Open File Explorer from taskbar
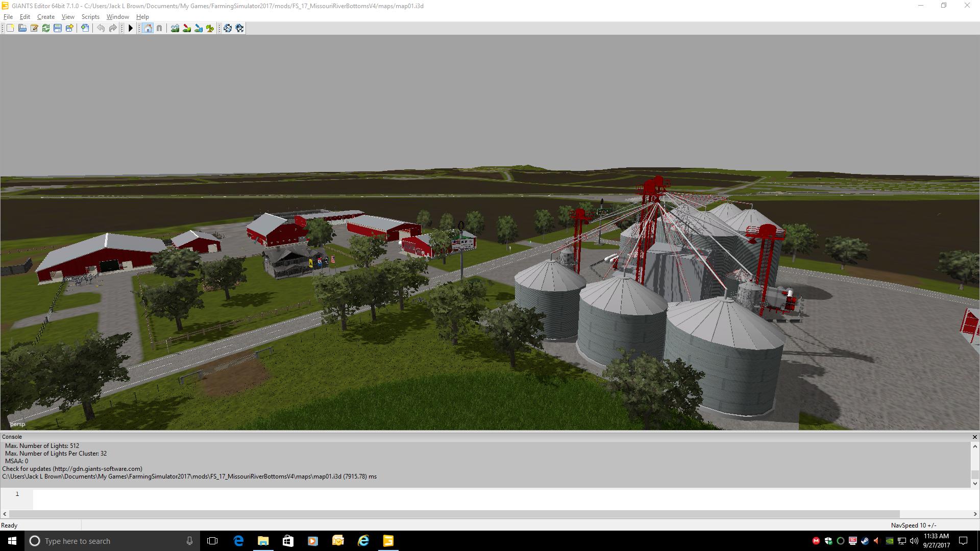This screenshot has width=980, height=551. [x=263, y=541]
